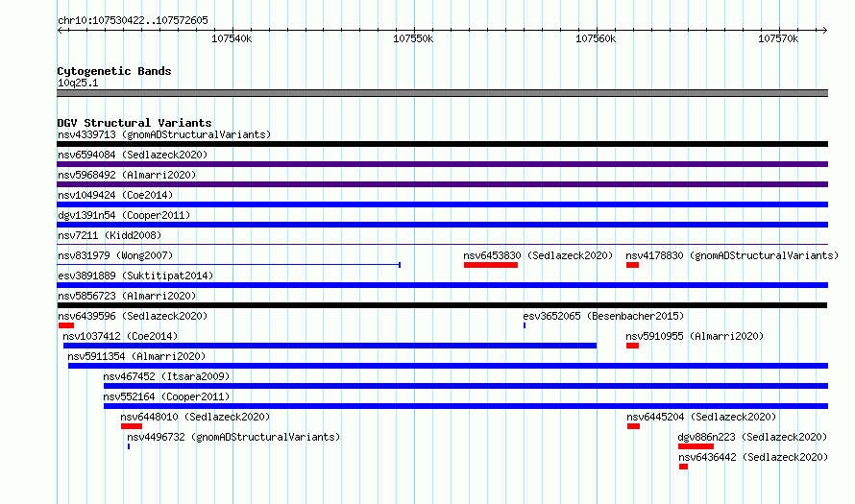
Task: Open dgv1391n54 (Cooper2011) label
Action: (124, 215)
